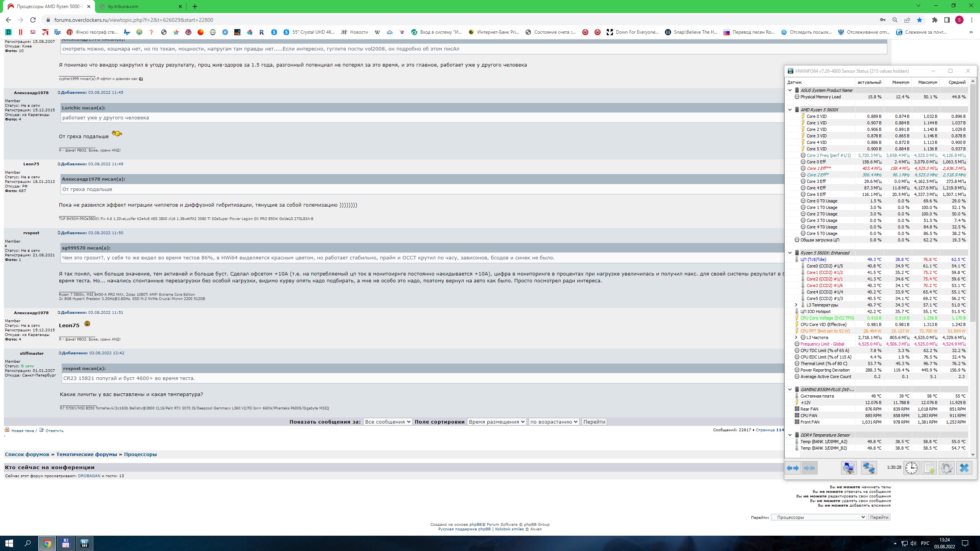Open HWiNFO sensor settings gear
This screenshot has height=551, width=980.
(946, 468)
